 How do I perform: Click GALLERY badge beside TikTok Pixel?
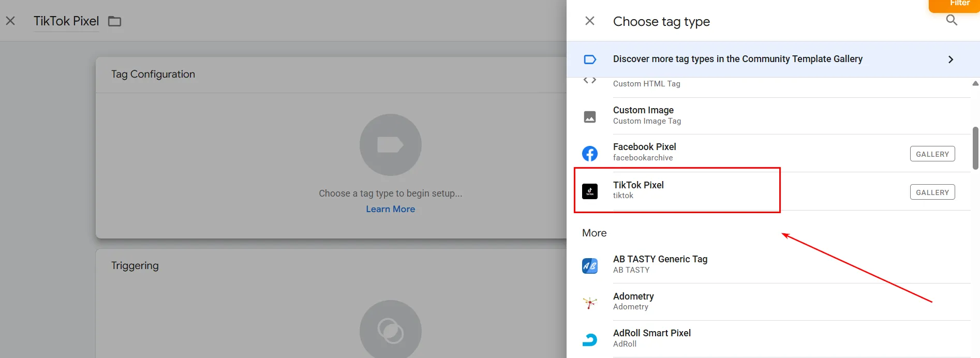[932, 192]
